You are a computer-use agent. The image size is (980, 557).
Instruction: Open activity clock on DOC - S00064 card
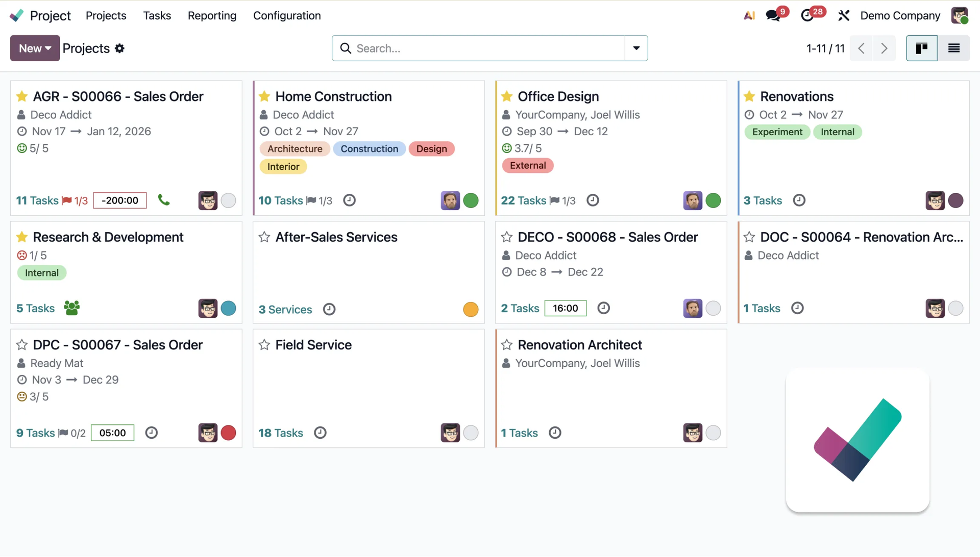[x=797, y=308]
